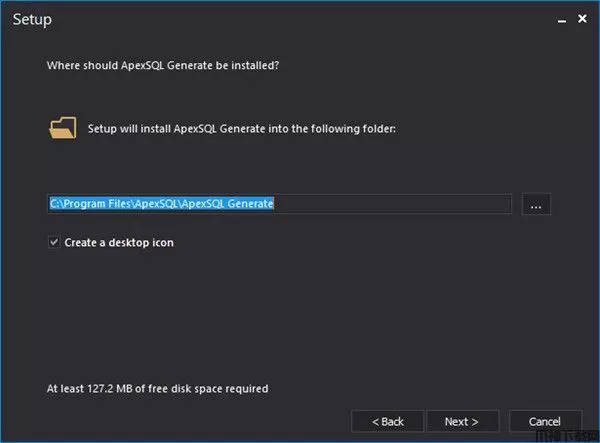The width and height of the screenshot is (600, 443).
Task: Click the yellow folder icon
Action: pyautogui.click(x=62, y=129)
